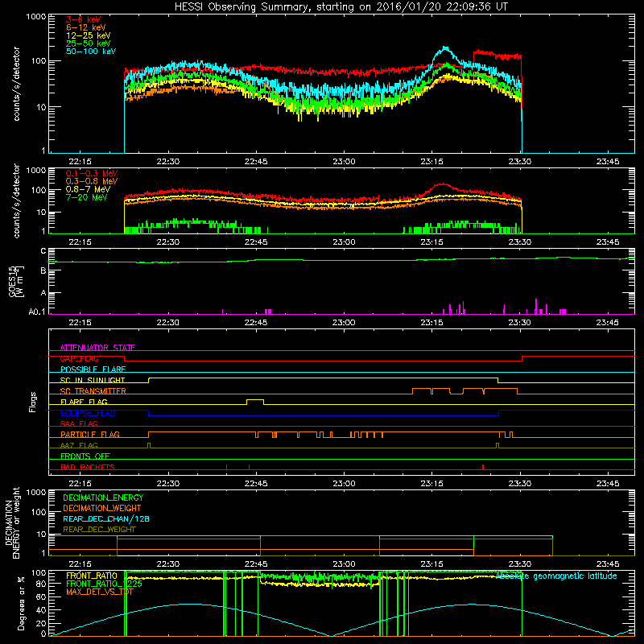Select the FRONT_RATIO legend label
644x644 pixels.
[92, 576]
